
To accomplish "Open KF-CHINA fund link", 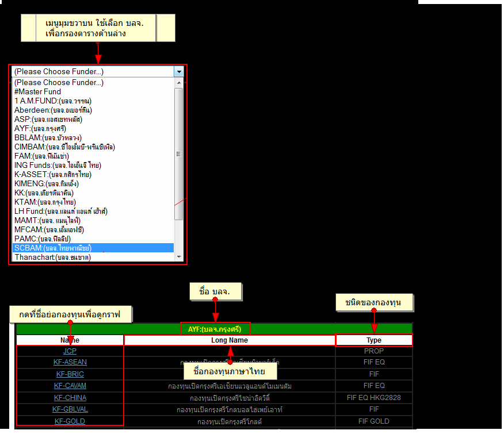I will pyautogui.click(x=70, y=398).
